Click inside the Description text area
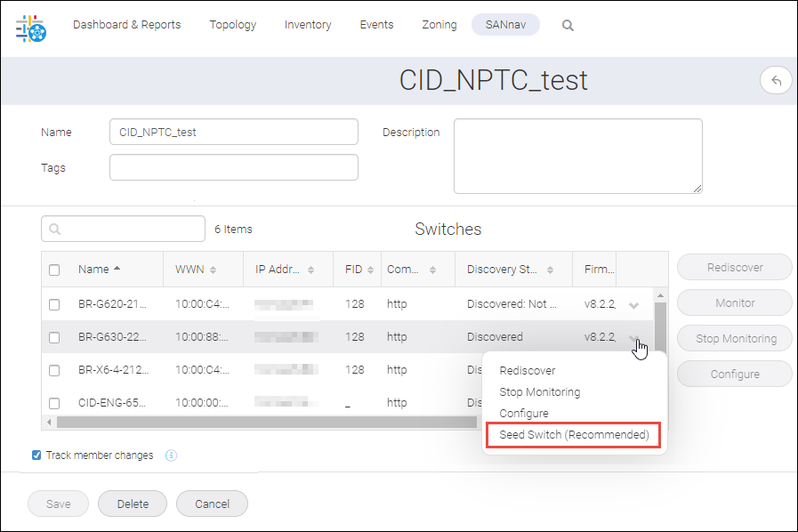 tap(576, 156)
